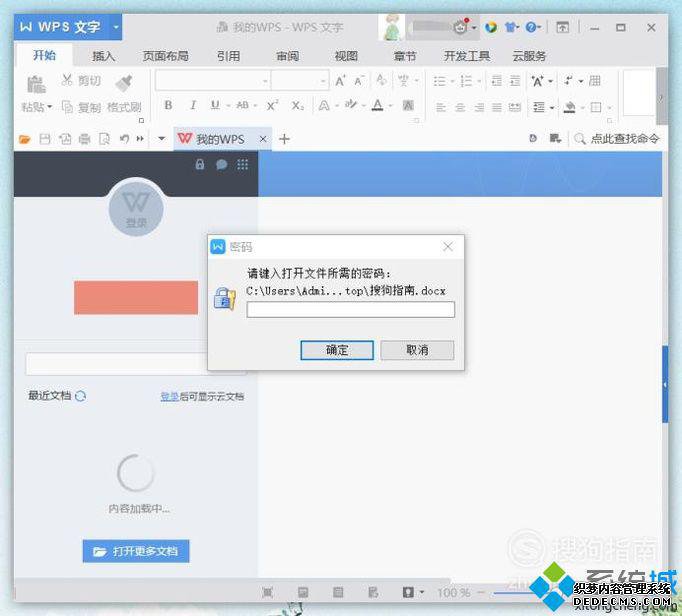Screen dimensions: 682x616
Task: Open the font color dropdown arrow
Action: point(390,106)
